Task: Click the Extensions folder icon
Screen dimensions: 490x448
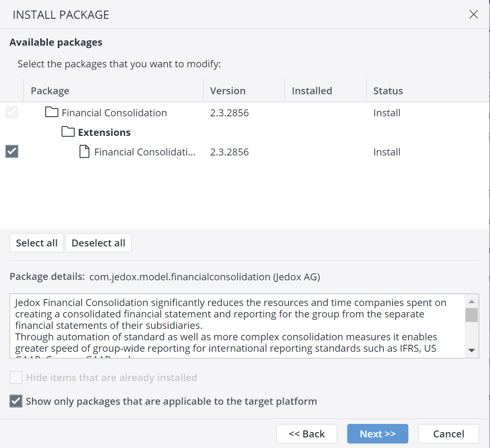Action: [68, 132]
